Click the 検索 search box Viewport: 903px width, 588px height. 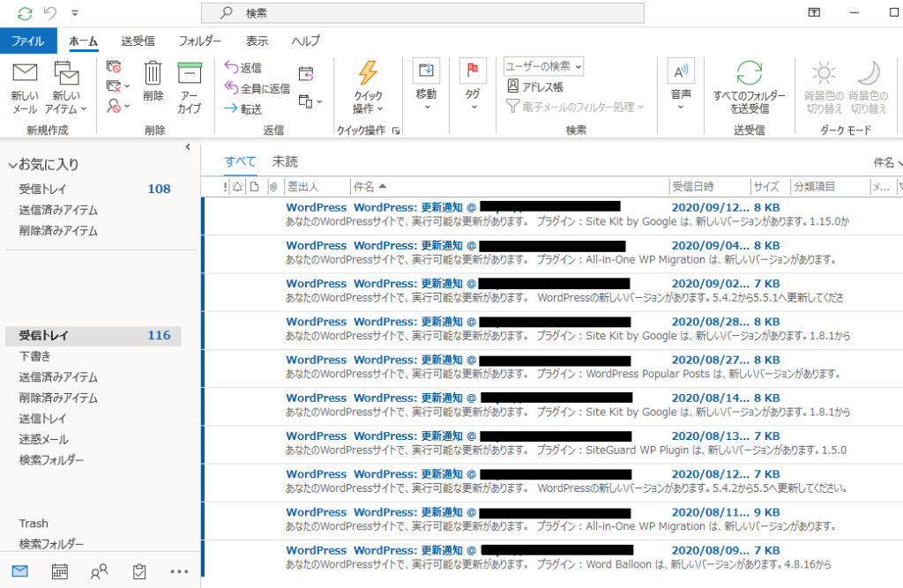[x=422, y=12]
